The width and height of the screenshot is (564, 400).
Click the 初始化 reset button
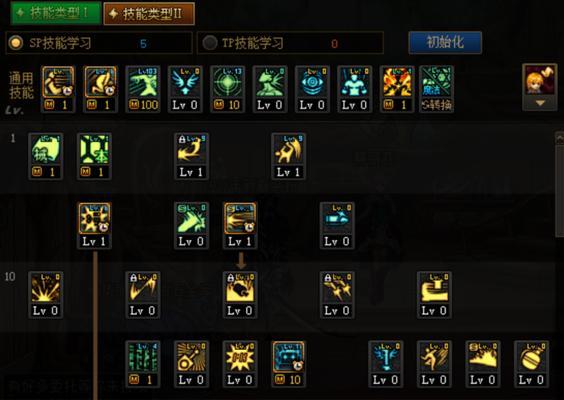[445, 42]
